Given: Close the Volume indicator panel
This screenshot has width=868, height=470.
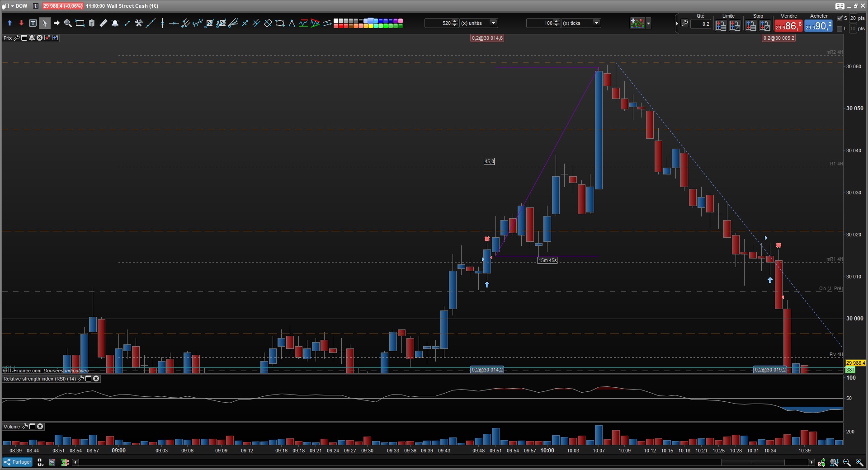Looking at the screenshot, I should pyautogui.click(x=40, y=427).
